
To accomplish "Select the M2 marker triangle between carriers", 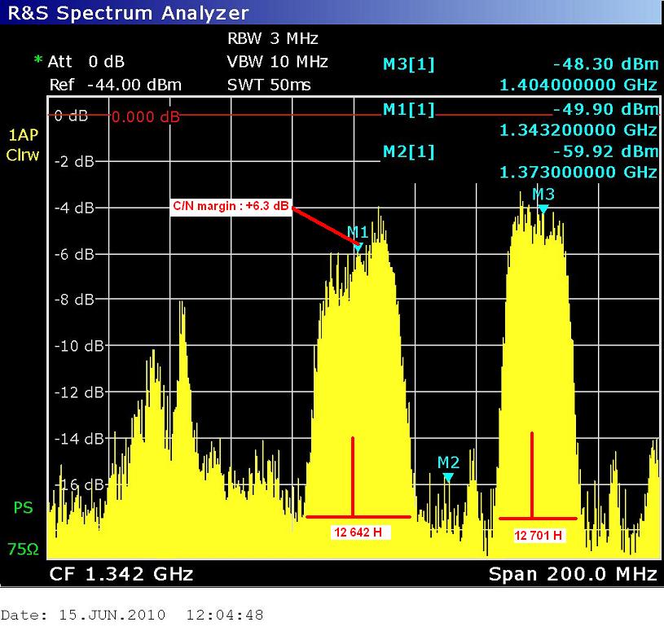I will 447,477.
